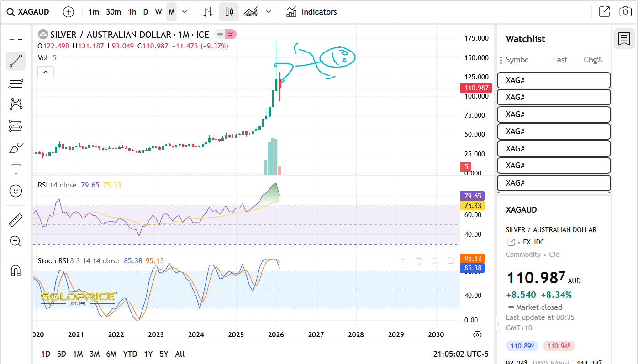This screenshot has height=364, width=638.
Task: Select the brush drawing tool
Action: pos(16,147)
